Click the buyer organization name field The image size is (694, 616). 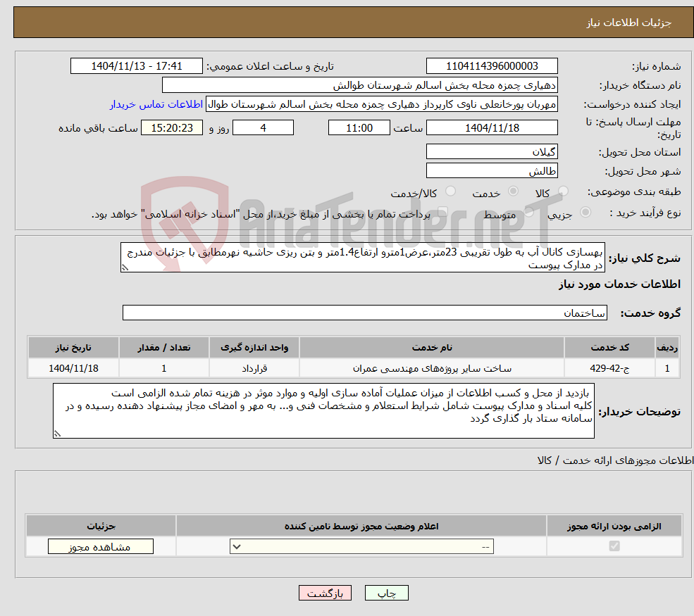(x=360, y=85)
